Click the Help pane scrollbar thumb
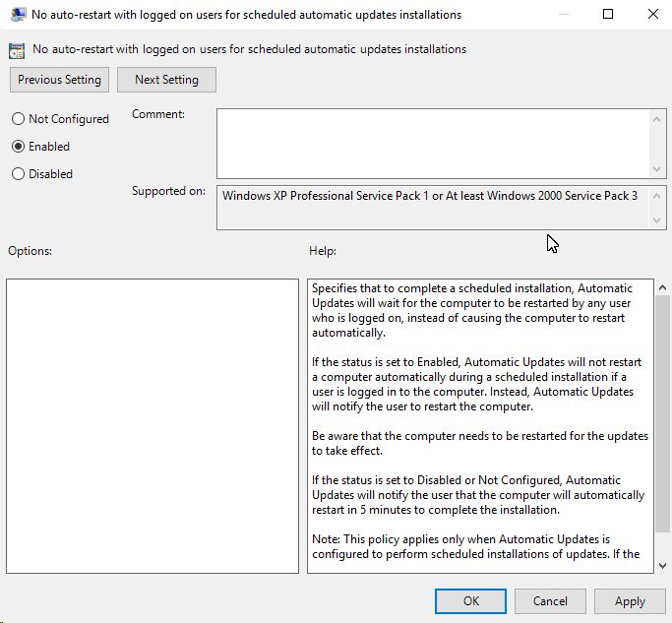672x623 pixels. pyautogui.click(x=662, y=413)
